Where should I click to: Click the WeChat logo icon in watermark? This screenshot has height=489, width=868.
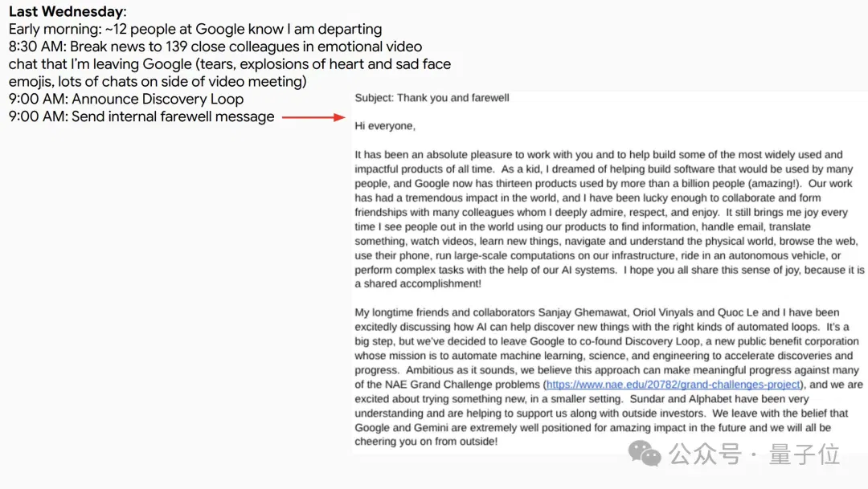tap(645, 454)
